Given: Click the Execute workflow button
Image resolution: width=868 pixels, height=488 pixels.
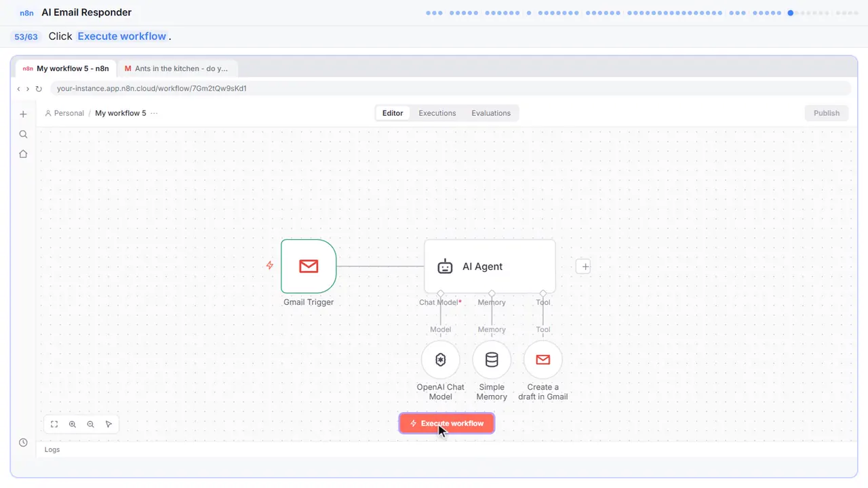Looking at the screenshot, I should 446,424.
